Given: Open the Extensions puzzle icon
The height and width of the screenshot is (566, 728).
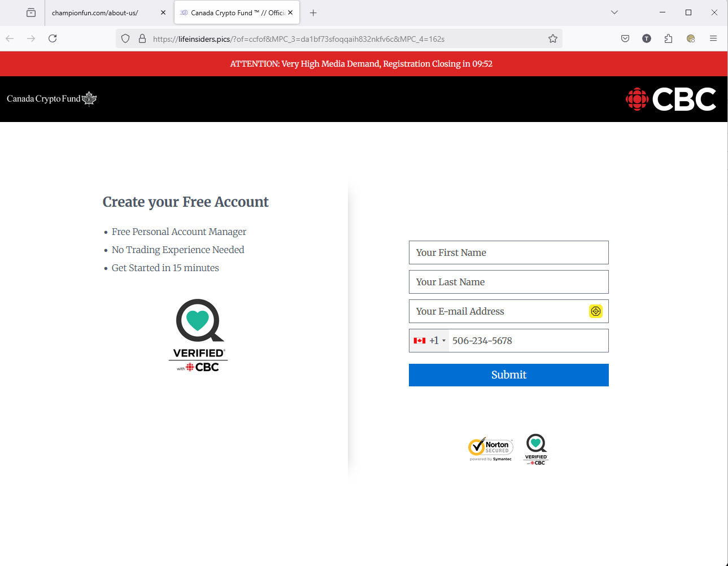Looking at the screenshot, I should point(669,38).
